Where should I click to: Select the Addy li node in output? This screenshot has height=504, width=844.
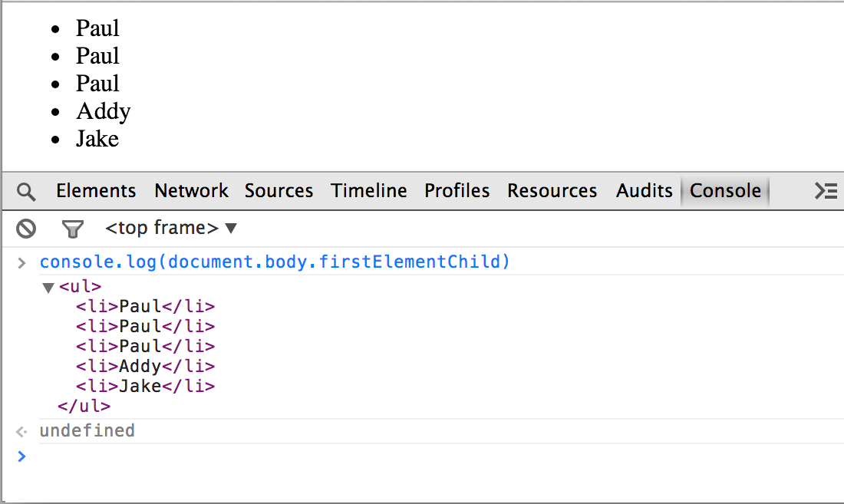coord(145,366)
